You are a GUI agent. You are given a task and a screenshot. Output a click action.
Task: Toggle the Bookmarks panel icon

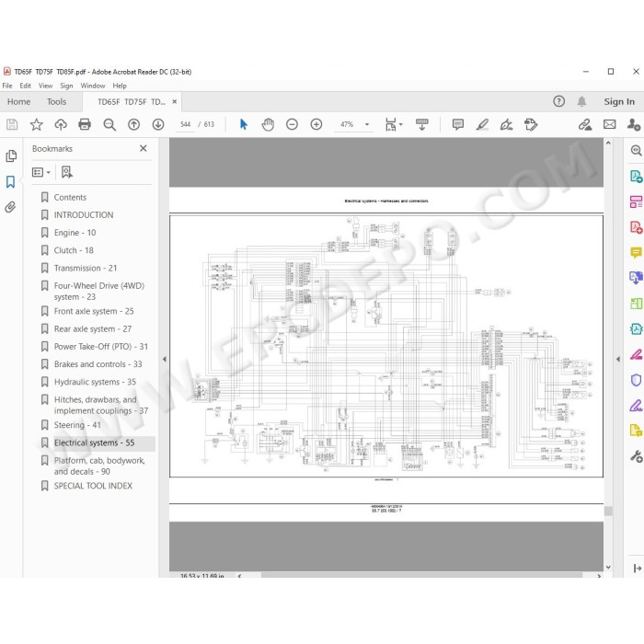pyautogui.click(x=10, y=181)
